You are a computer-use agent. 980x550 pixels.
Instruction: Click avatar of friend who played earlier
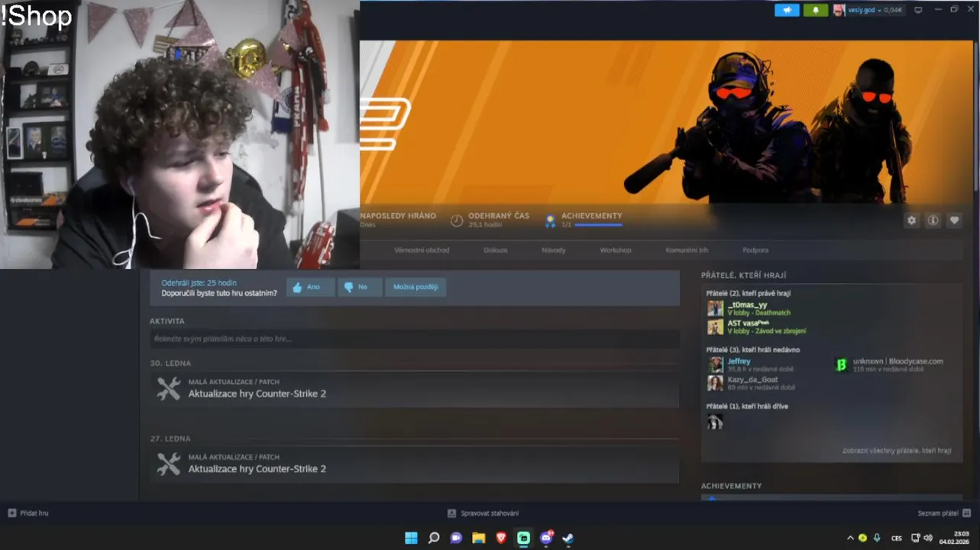click(715, 422)
